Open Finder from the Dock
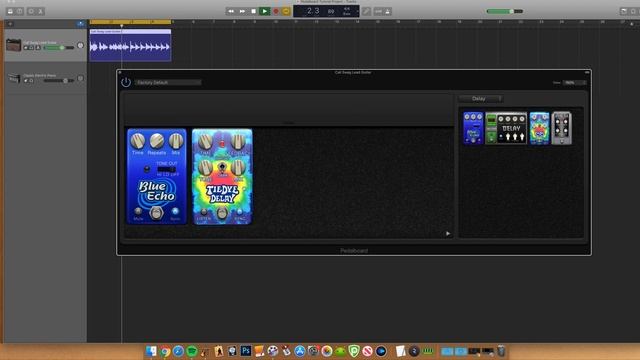The height and width of the screenshot is (360, 640). (x=151, y=351)
